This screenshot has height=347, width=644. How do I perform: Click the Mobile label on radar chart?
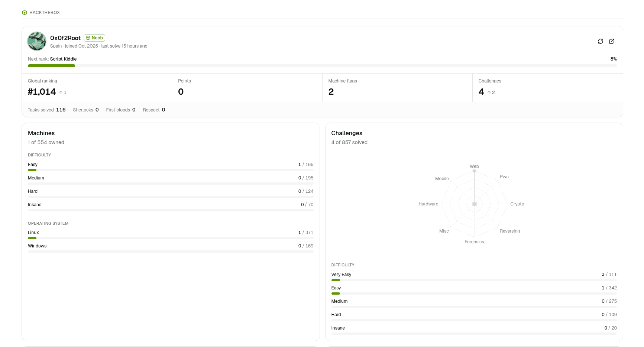tap(442, 179)
